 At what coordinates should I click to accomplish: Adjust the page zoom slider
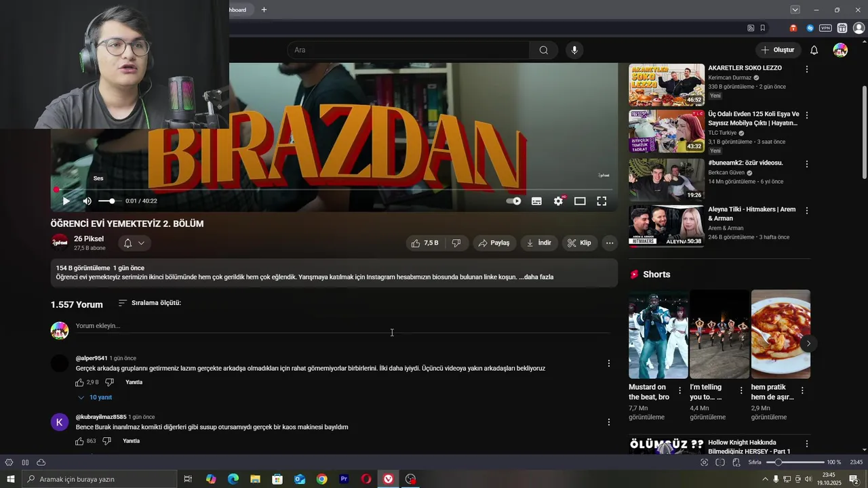[x=795, y=462]
